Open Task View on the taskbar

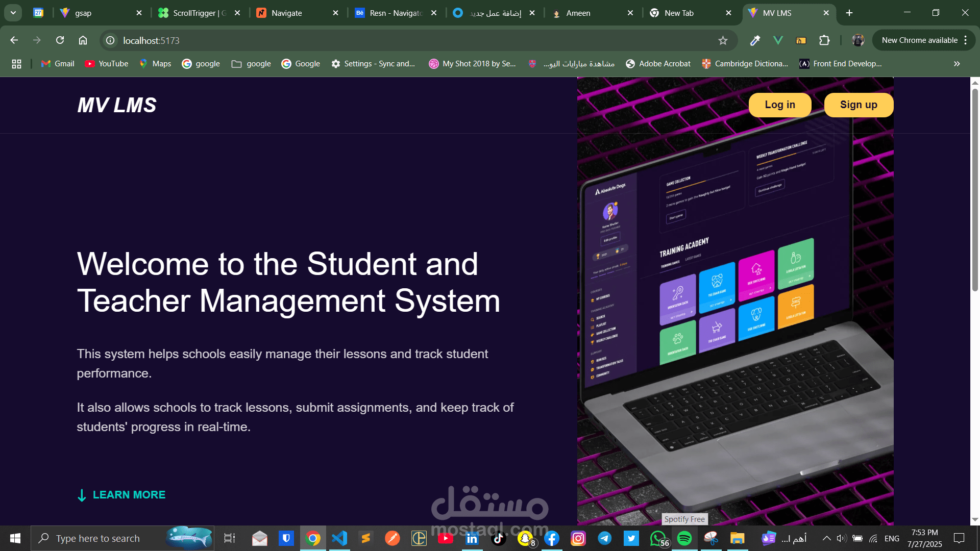click(230, 538)
